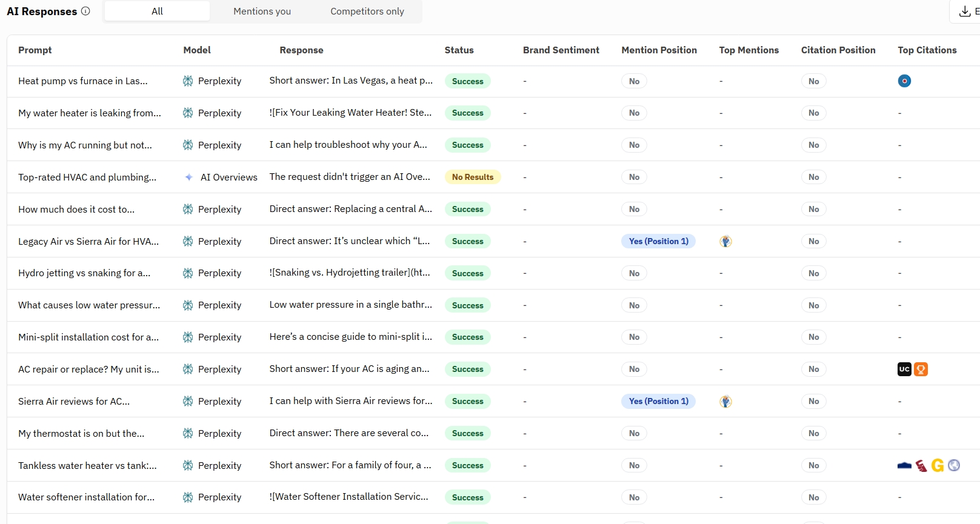Click the Brand Sentiment column header
The height and width of the screenshot is (524, 980).
[x=561, y=50]
